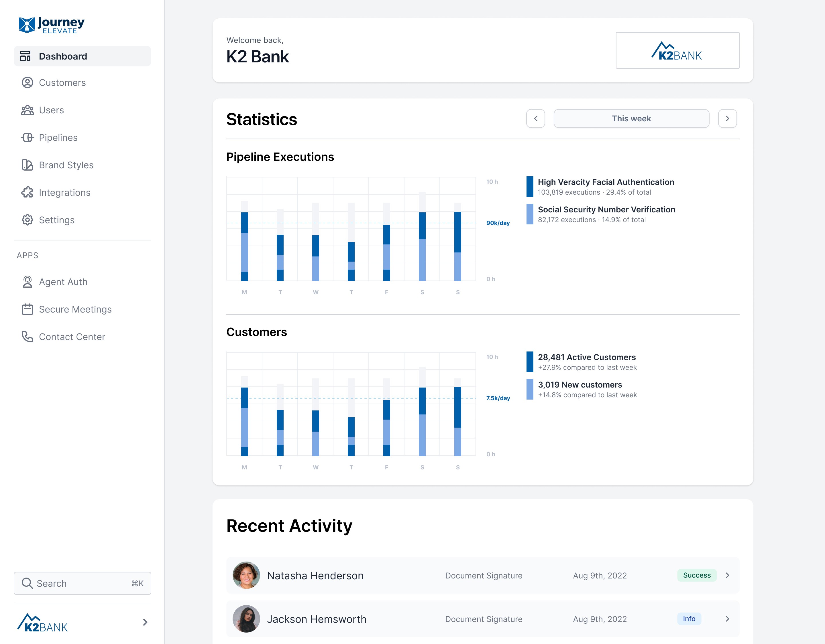Image resolution: width=825 pixels, height=644 pixels.
Task: Expand the K2 Bank account switcher chevron
Action: pos(145,622)
